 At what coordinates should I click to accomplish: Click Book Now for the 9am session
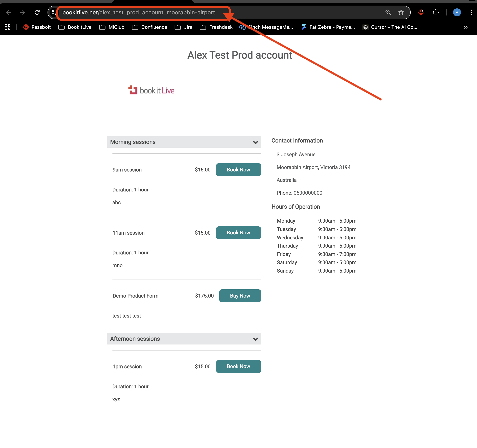pos(238,170)
